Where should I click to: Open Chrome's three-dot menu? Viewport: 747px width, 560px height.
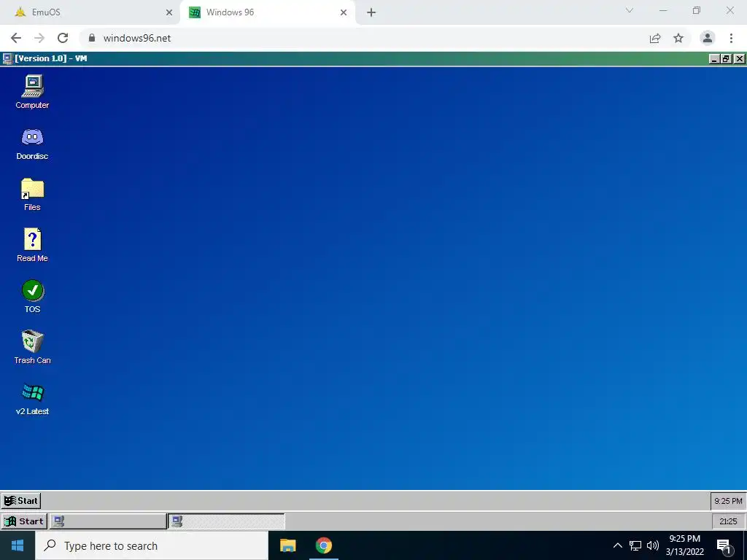[x=731, y=38]
